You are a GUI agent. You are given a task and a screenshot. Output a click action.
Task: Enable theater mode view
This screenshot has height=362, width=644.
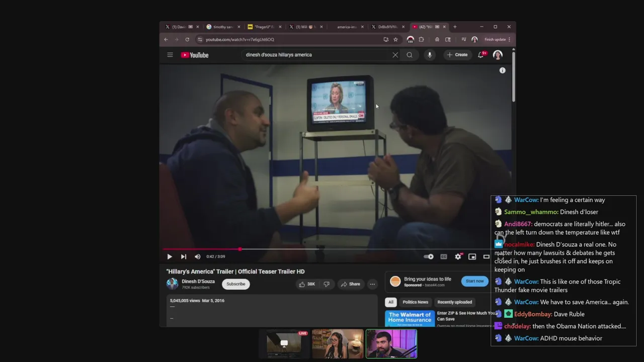pos(486,256)
